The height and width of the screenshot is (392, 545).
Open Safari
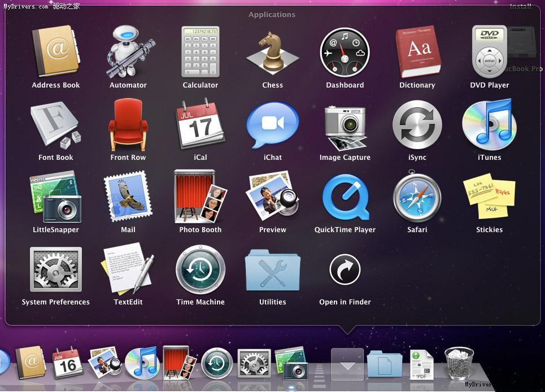coord(417,197)
